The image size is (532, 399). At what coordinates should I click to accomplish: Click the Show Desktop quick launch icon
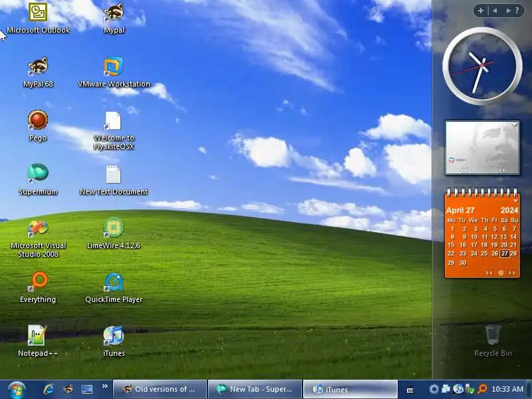pos(87,389)
